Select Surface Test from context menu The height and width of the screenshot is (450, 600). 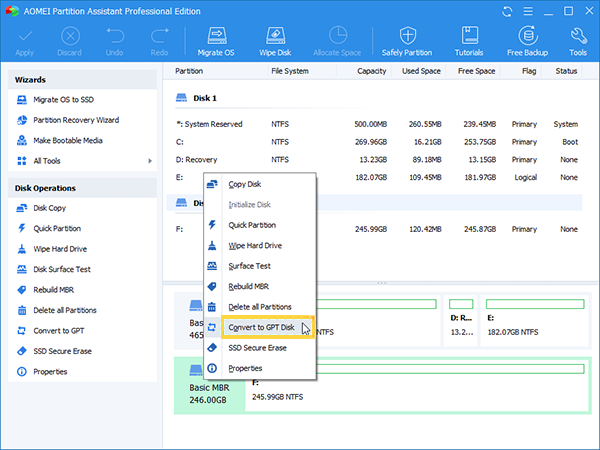260,266
